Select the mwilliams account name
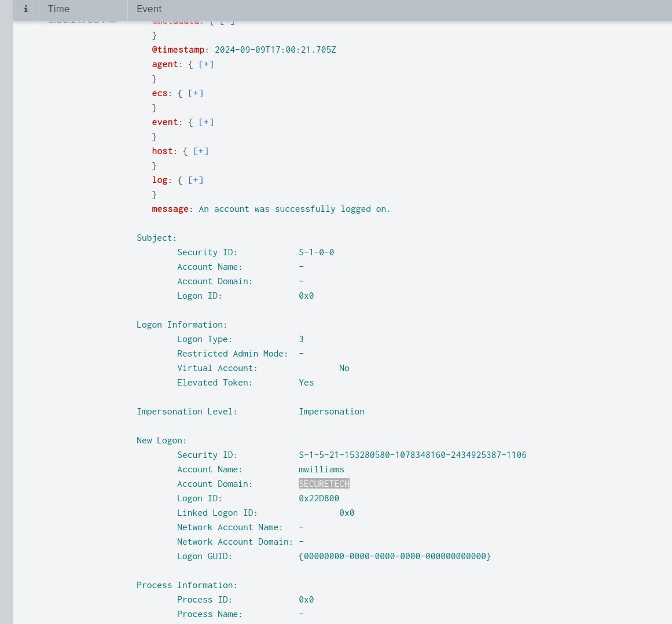 click(x=321, y=469)
